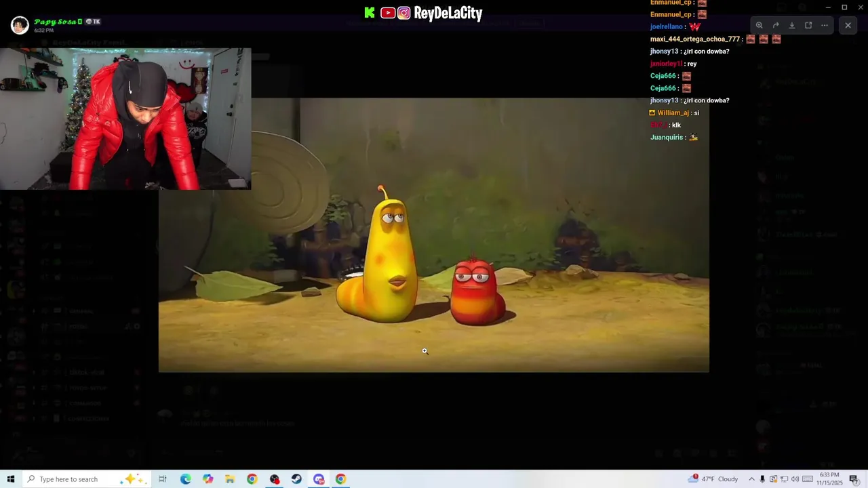868x488 pixels.
Task: Open Discord taskbar icon with notification badge
Action: [319, 479]
